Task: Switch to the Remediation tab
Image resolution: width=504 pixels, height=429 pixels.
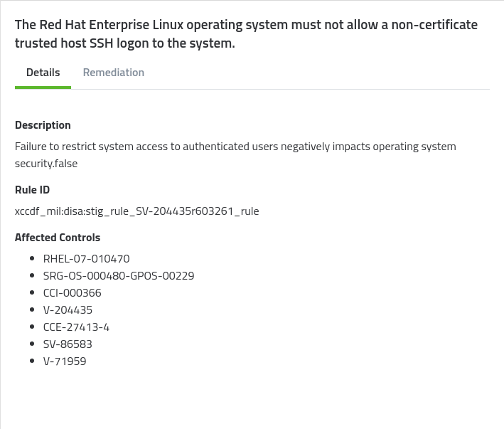Action: pyautogui.click(x=114, y=73)
